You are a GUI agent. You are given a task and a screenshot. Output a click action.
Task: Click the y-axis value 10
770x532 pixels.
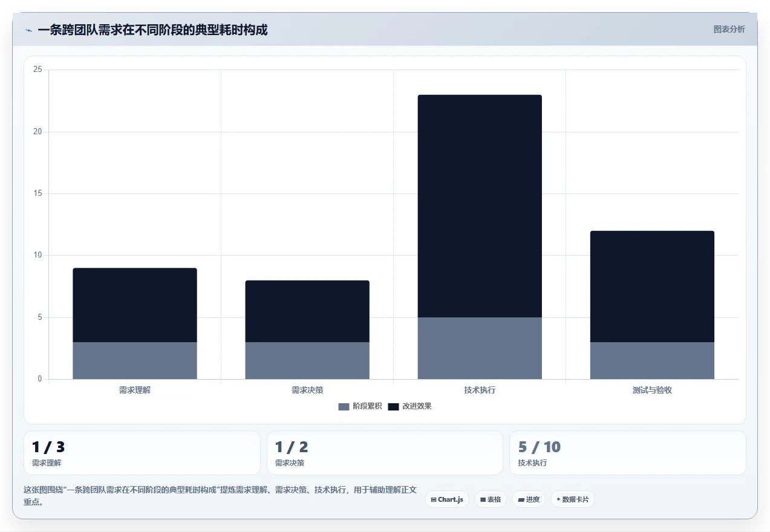[38, 255]
